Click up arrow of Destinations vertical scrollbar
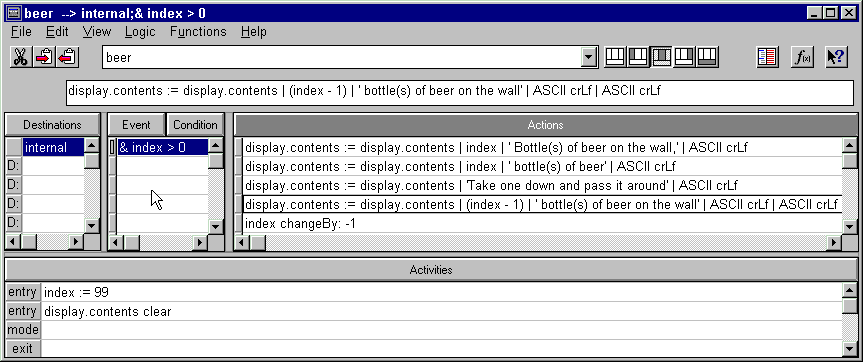This screenshot has width=863, height=362. (x=92, y=146)
